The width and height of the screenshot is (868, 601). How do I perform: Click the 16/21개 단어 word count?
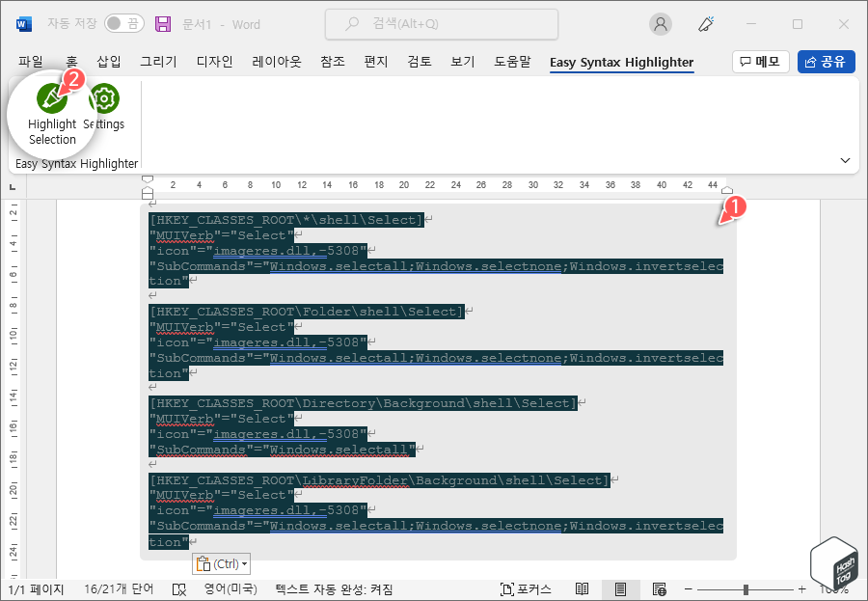(x=119, y=589)
